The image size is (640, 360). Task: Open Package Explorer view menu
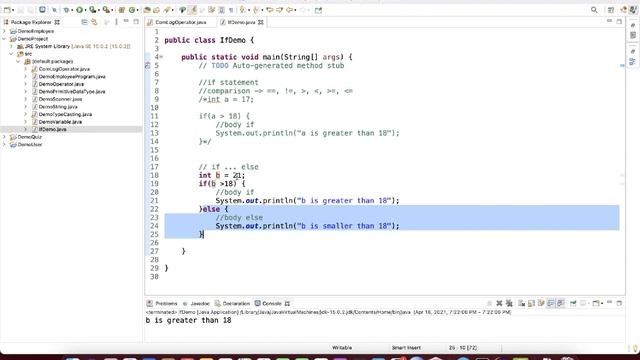tap(116, 22)
